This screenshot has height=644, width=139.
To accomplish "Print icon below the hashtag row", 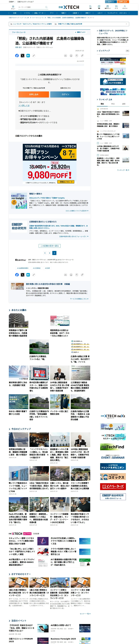I will 71,275.
